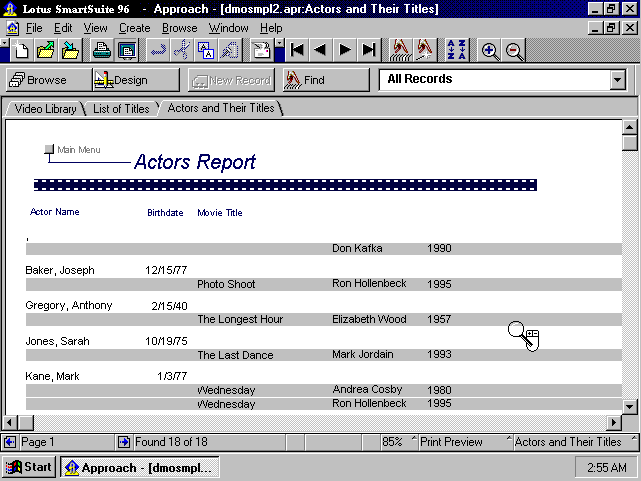The height and width of the screenshot is (481, 641).
Task: Click the horizontal scroll left arrow
Action: click(x=10, y=422)
